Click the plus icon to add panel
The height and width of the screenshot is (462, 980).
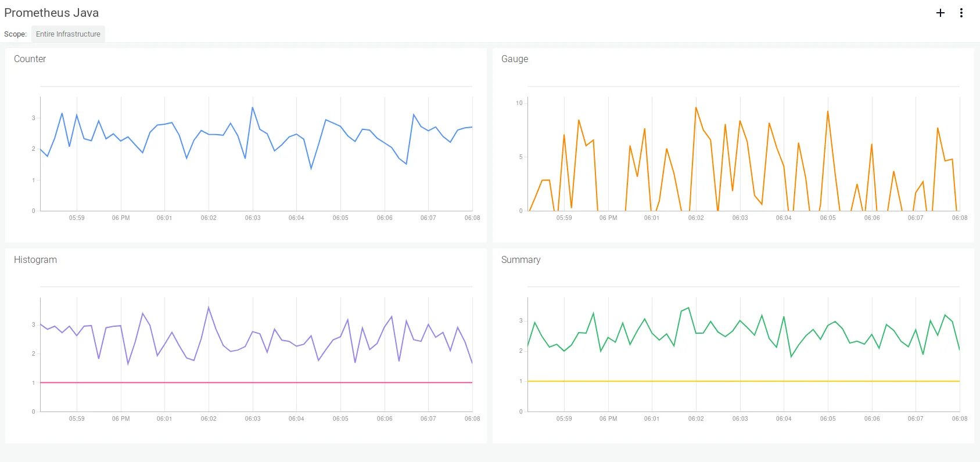pos(940,13)
